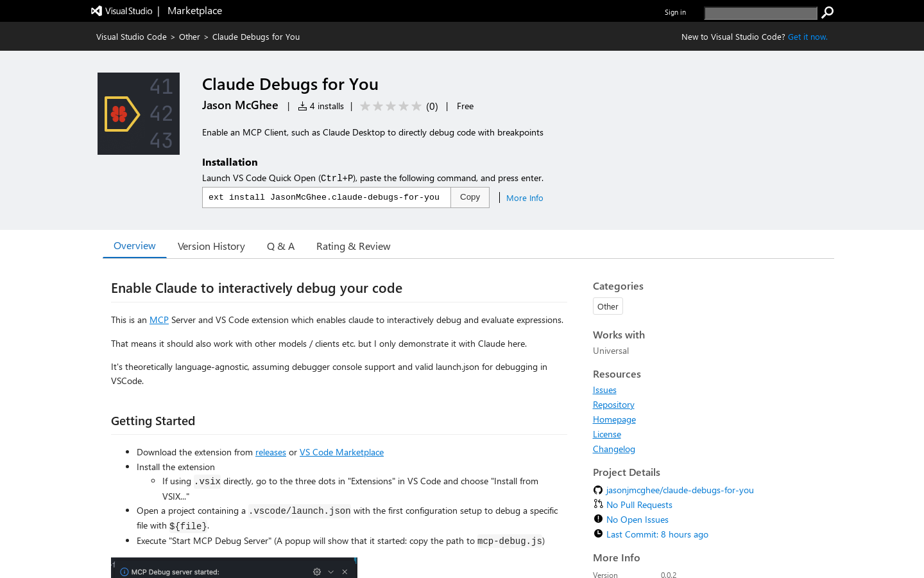Viewport: 924px width, 578px height.
Task: Open the VS Code Marketplace link
Action: [x=341, y=452]
